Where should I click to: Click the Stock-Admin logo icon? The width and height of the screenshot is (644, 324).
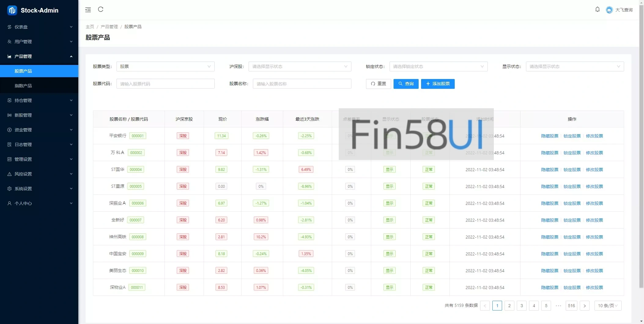click(x=12, y=10)
